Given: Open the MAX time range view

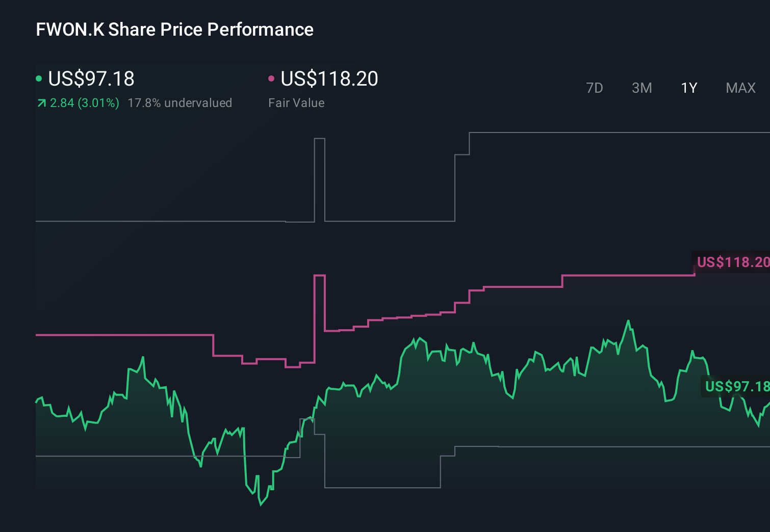Looking at the screenshot, I should [x=740, y=88].
